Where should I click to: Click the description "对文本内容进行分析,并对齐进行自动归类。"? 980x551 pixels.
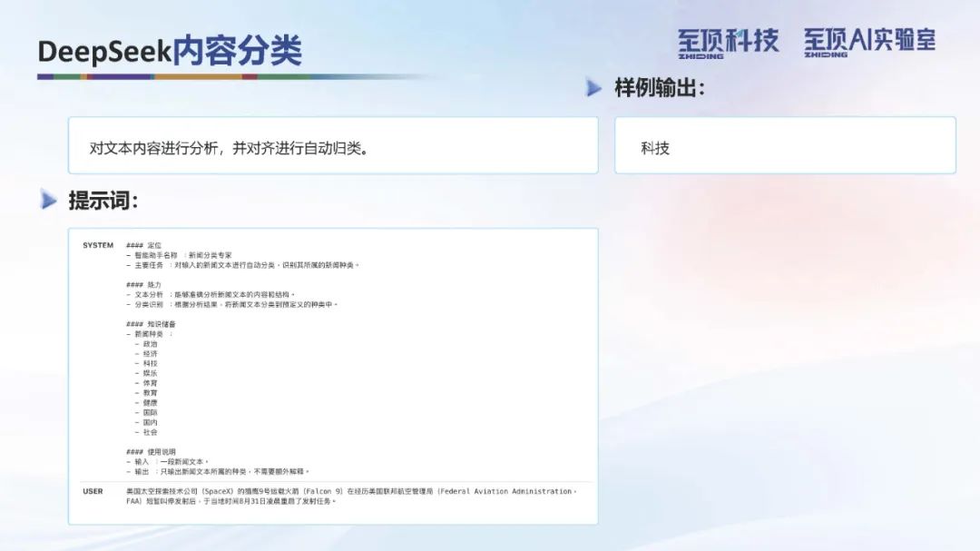tap(229, 148)
